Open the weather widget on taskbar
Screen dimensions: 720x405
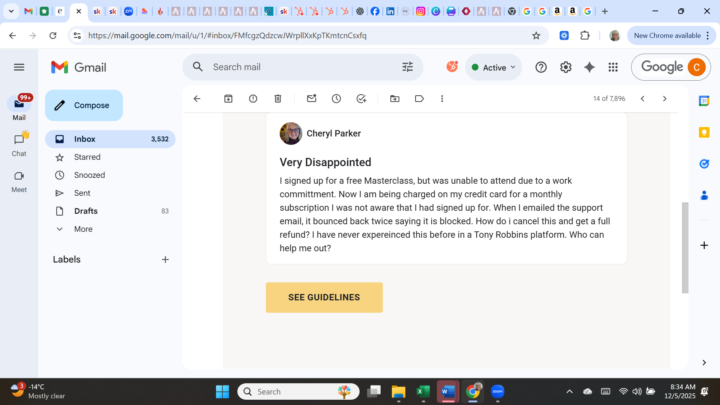point(38,392)
